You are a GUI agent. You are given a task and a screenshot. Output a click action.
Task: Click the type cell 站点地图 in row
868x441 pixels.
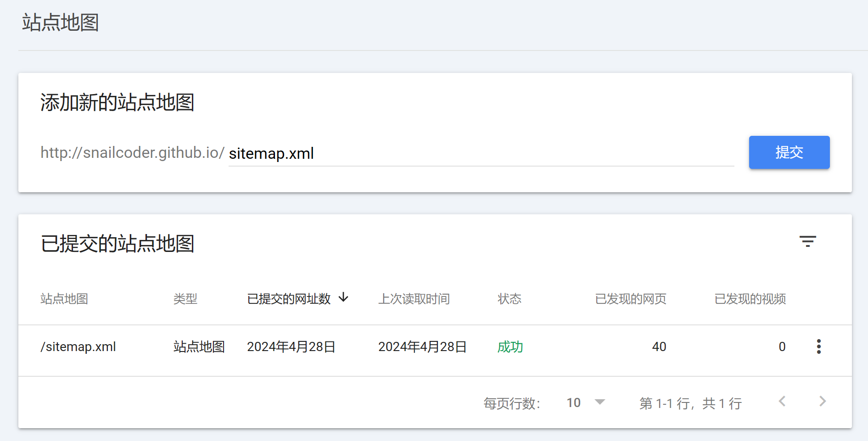pos(199,346)
